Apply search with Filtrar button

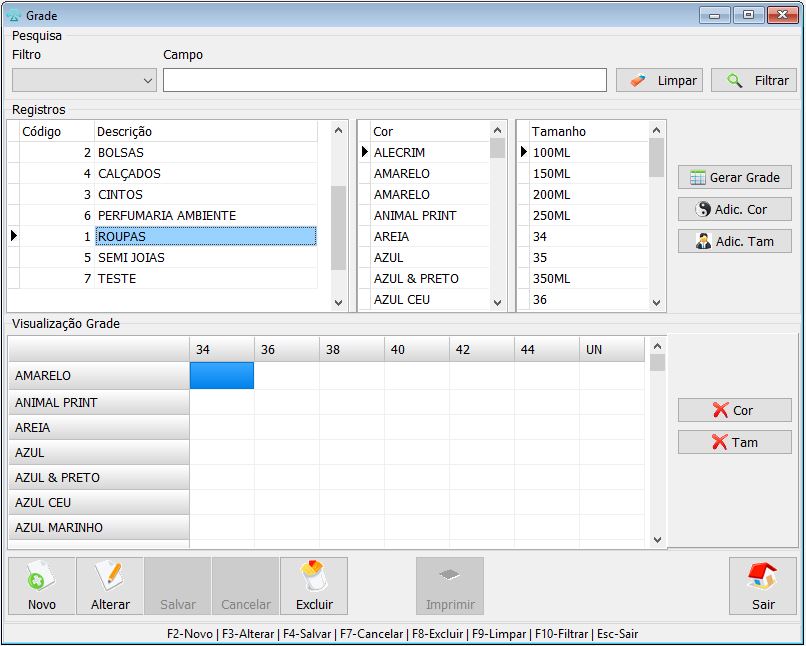coord(754,80)
